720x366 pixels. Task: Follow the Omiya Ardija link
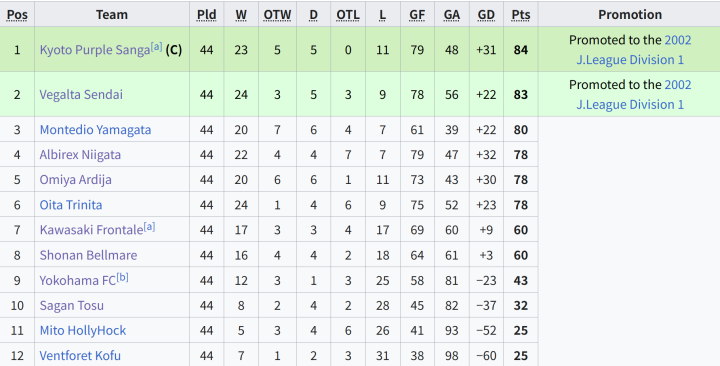[75, 180]
